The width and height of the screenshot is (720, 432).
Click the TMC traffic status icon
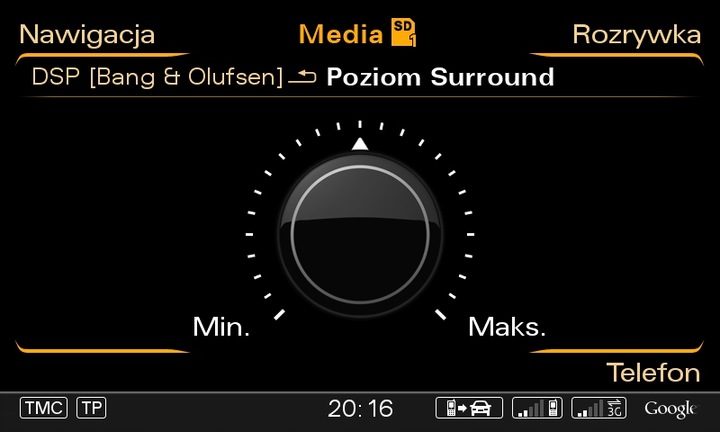pyautogui.click(x=44, y=408)
